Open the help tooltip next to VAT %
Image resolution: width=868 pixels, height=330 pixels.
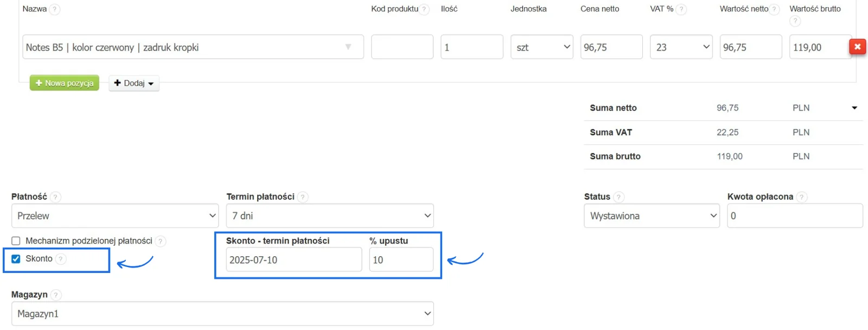[681, 9]
